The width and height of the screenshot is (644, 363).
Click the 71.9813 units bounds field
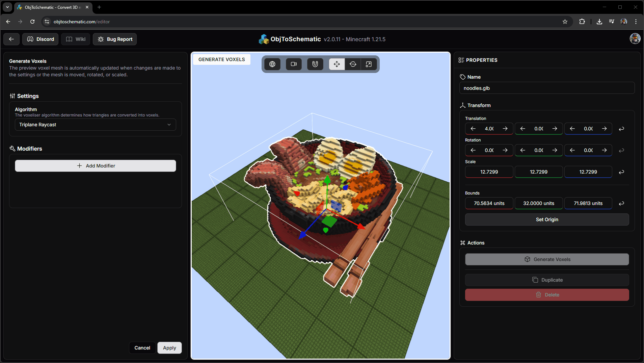pyautogui.click(x=588, y=203)
